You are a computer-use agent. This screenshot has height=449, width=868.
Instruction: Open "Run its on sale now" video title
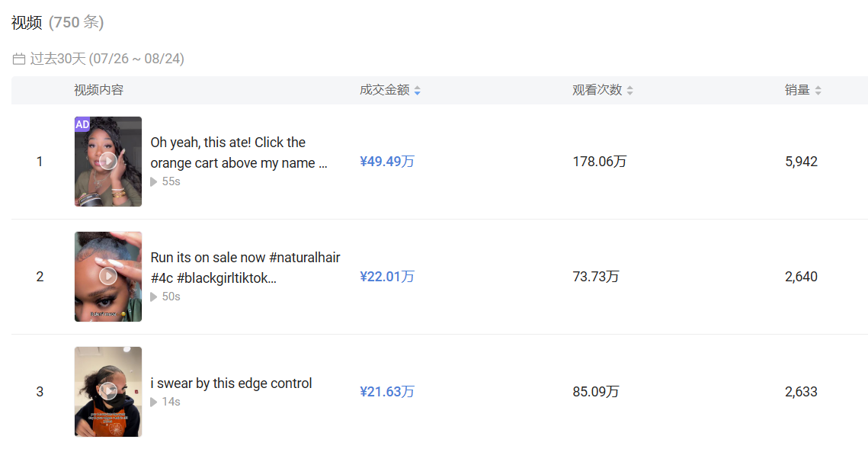(x=245, y=268)
